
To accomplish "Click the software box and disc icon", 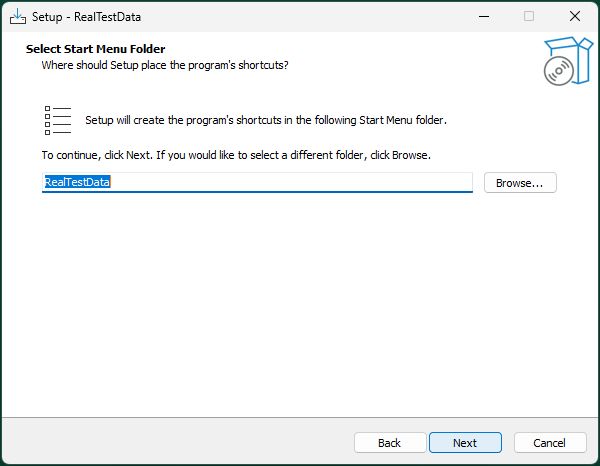I will click(x=568, y=61).
